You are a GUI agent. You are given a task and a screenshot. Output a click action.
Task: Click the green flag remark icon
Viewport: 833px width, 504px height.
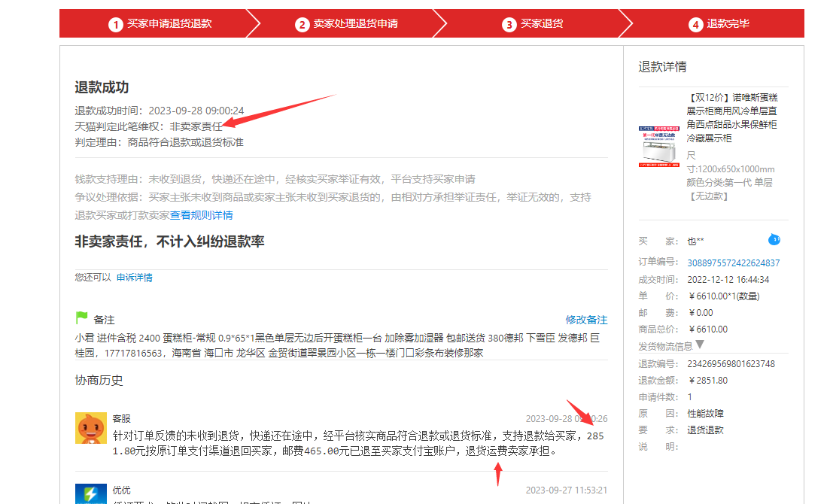tap(81, 318)
